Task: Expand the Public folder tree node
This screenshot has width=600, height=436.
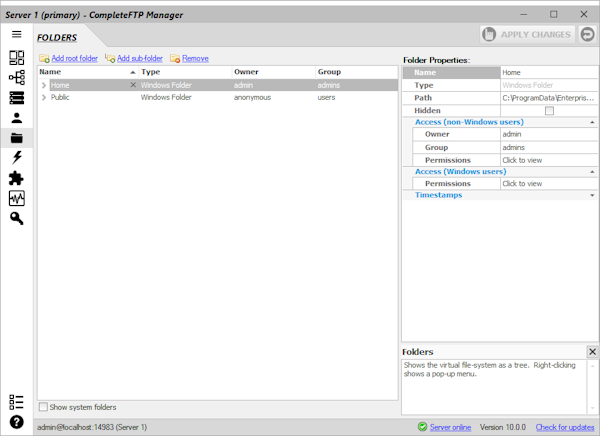Action: (43, 98)
